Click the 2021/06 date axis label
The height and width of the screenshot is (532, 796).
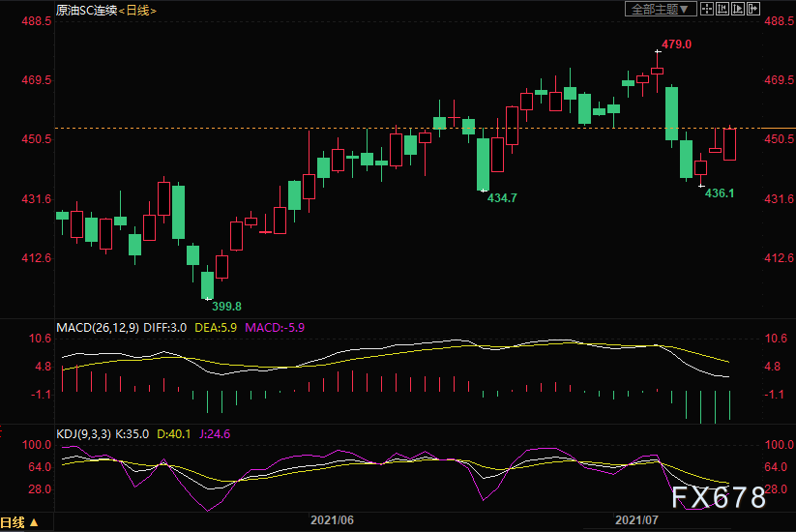tap(332, 520)
